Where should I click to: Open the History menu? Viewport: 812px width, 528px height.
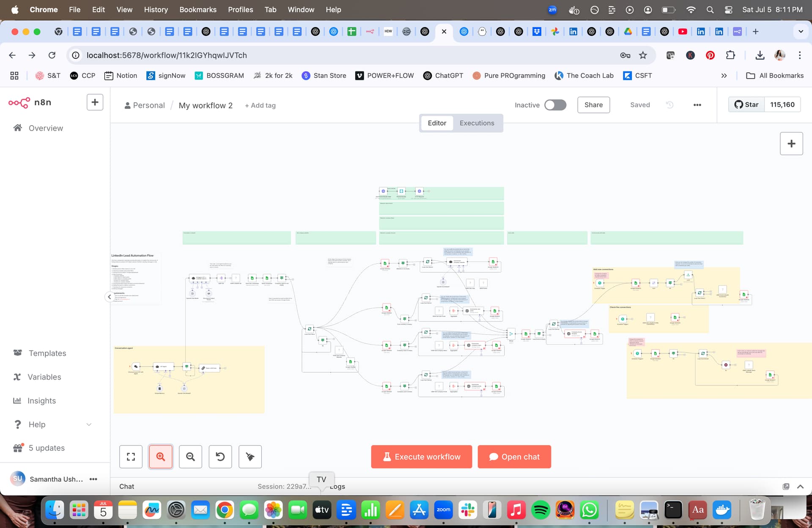coord(156,9)
